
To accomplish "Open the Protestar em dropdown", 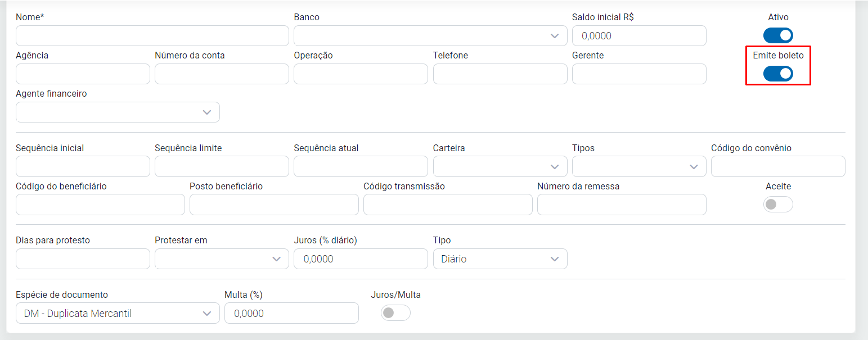I will click(x=222, y=259).
